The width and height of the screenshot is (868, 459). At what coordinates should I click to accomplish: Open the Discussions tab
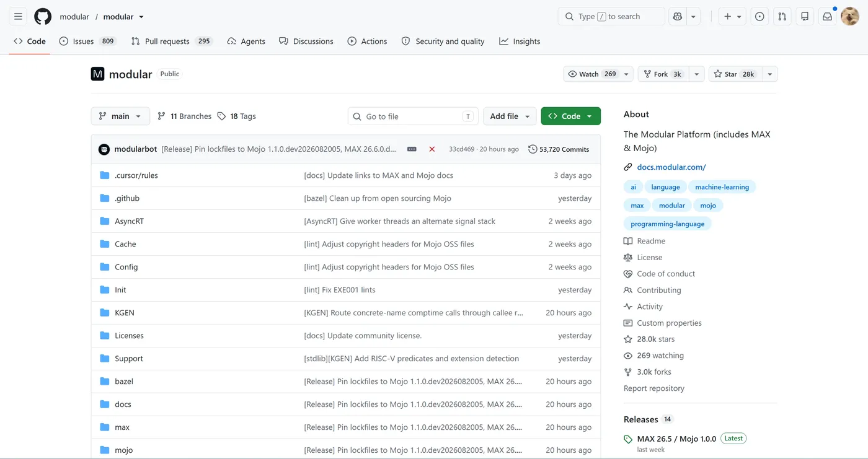click(x=306, y=42)
